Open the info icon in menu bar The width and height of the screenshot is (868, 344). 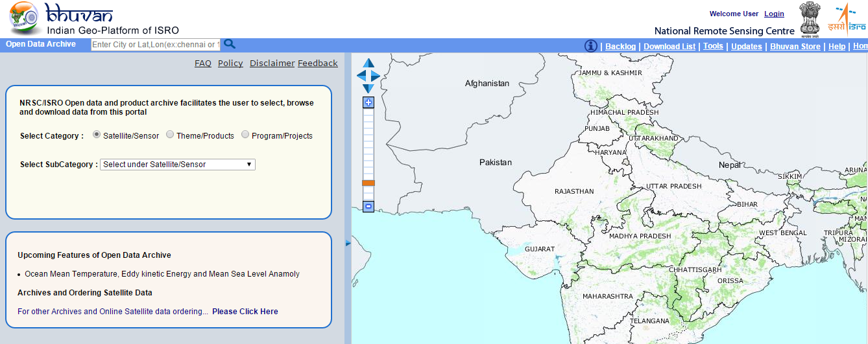point(591,46)
